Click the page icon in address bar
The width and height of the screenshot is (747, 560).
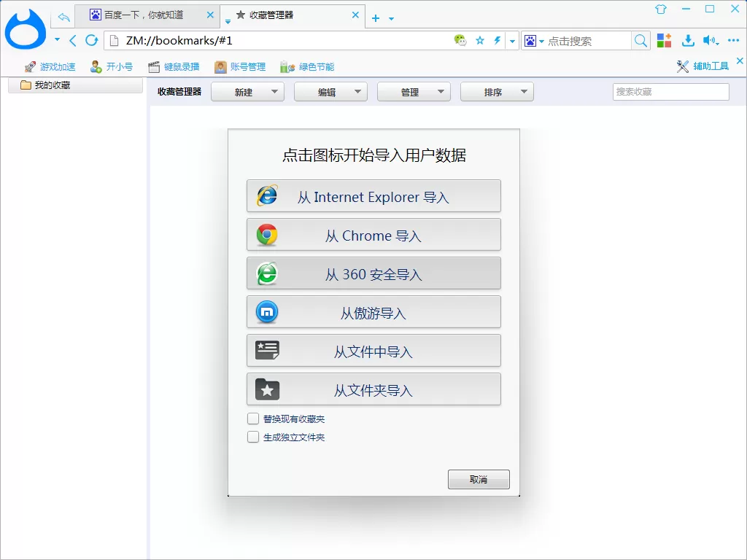[115, 41]
